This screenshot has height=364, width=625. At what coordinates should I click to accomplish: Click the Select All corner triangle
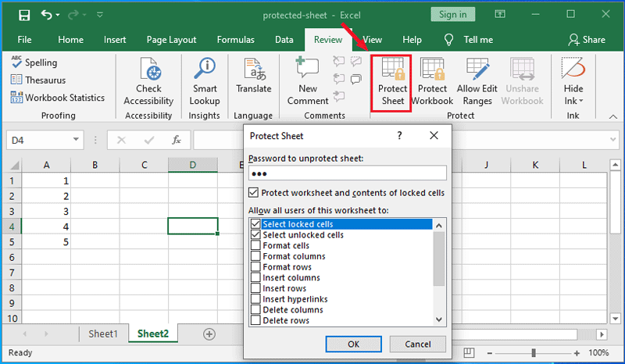tap(14, 165)
